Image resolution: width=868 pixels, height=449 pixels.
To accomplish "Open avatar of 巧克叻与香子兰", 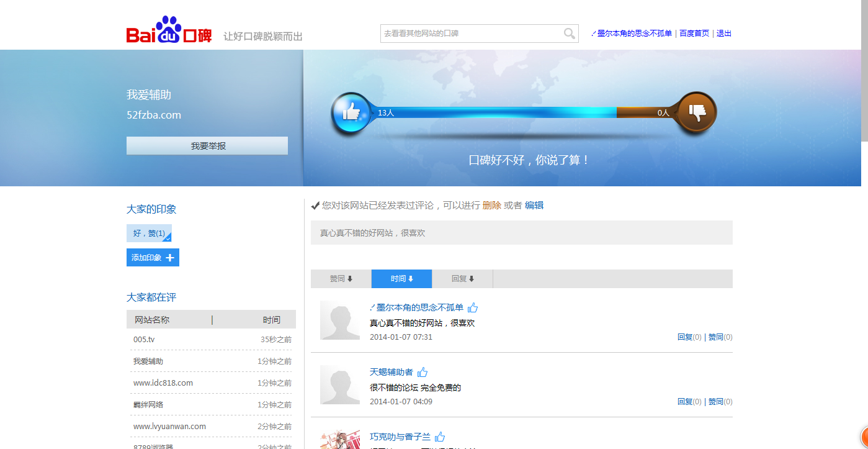I will pyautogui.click(x=340, y=440).
